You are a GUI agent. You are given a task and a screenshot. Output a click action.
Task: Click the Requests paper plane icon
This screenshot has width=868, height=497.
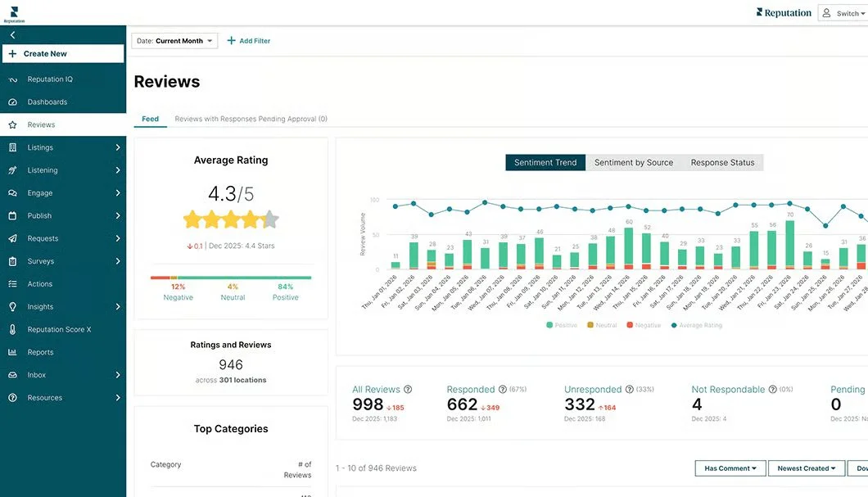coord(12,238)
